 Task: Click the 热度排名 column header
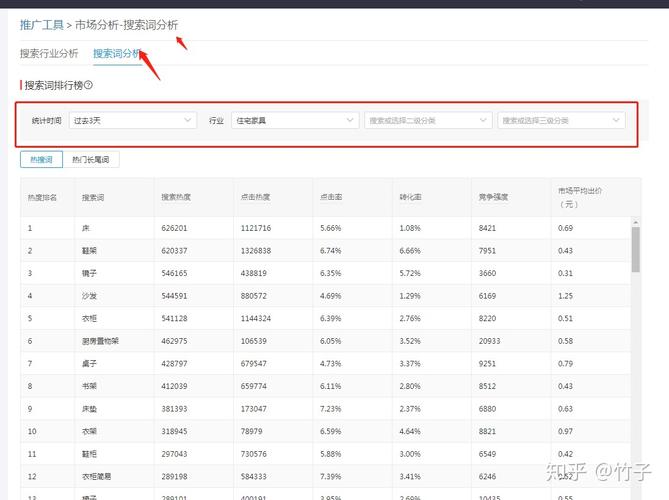(x=42, y=197)
